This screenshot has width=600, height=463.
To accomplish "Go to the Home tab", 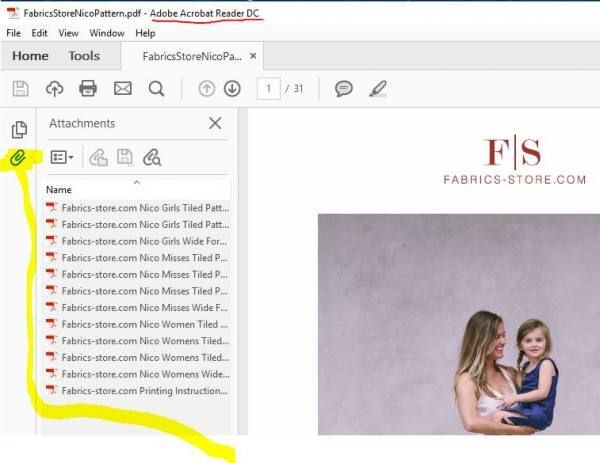I will [30, 56].
